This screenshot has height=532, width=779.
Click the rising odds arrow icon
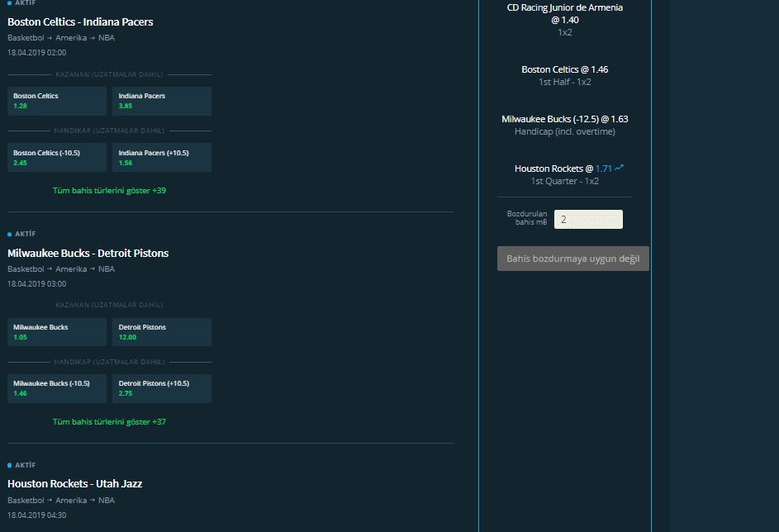click(619, 168)
